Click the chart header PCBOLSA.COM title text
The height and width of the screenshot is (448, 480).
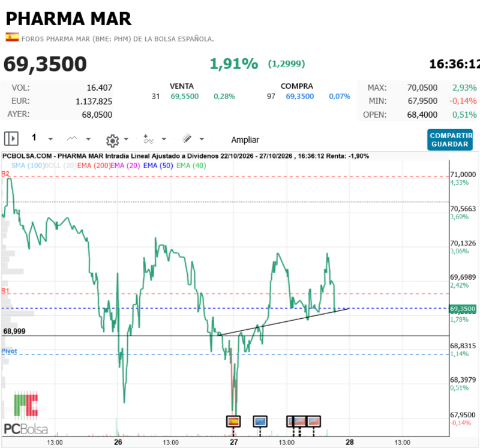tap(185, 156)
